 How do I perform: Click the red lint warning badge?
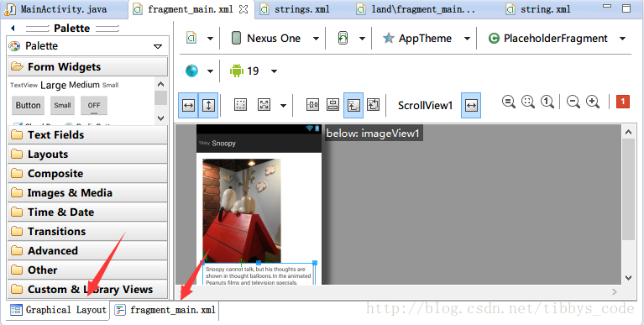[623, 102]
